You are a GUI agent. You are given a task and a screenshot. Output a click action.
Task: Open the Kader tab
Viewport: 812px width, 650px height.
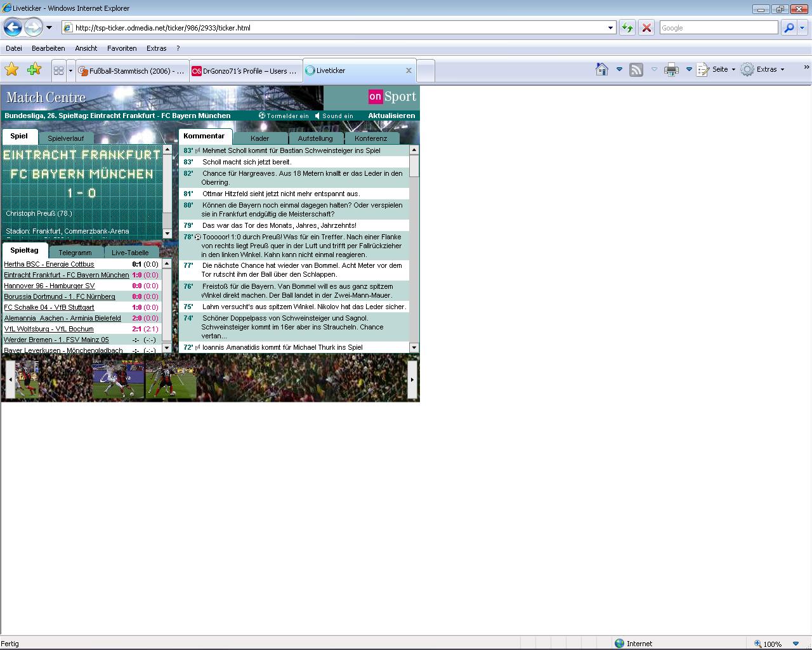click(260, 138)
